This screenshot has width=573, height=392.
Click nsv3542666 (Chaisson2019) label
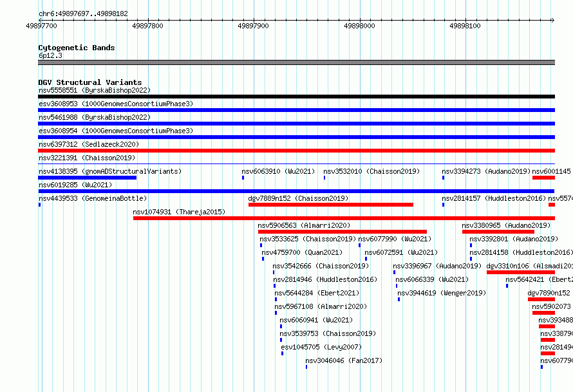tap(321, 266)
